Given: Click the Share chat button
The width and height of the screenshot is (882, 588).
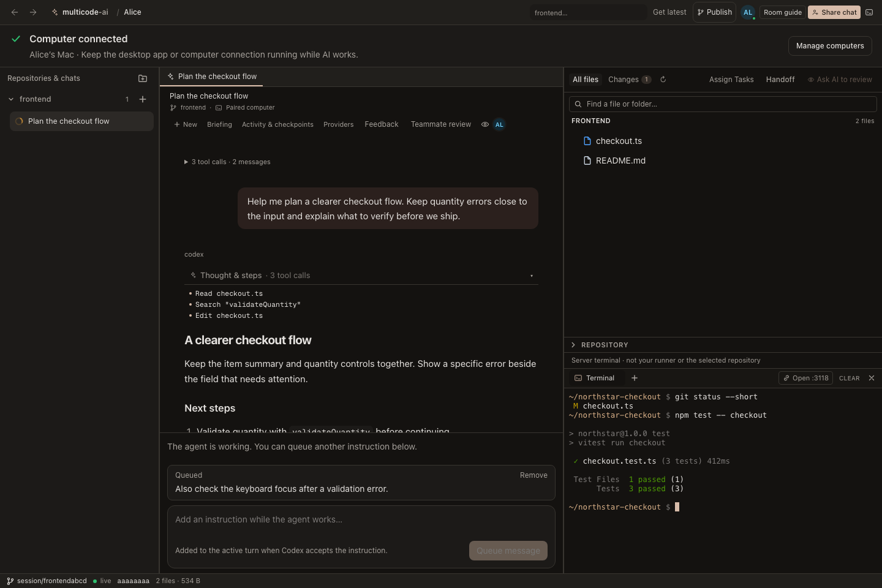Looking at the screenshot, I should [x=834, y=12].
